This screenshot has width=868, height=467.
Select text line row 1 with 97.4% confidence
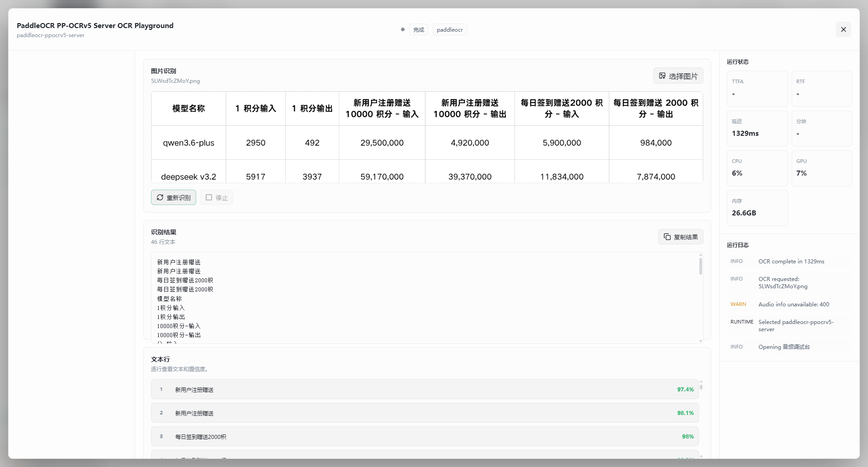[x=425, y=389]
